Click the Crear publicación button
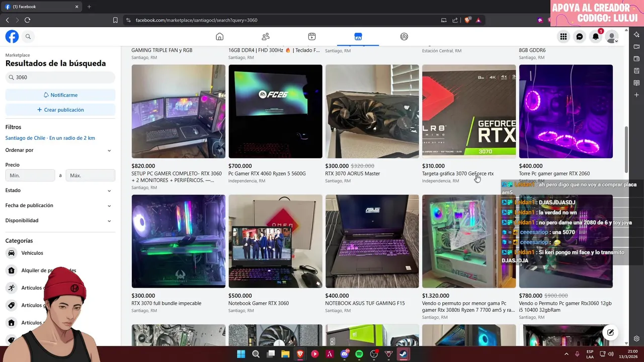The height and width of the screenshot is (362, 644). coord(60,110)
